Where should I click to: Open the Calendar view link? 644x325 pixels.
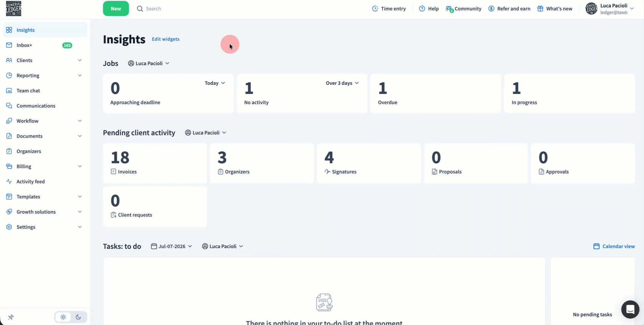coord(614,246)
